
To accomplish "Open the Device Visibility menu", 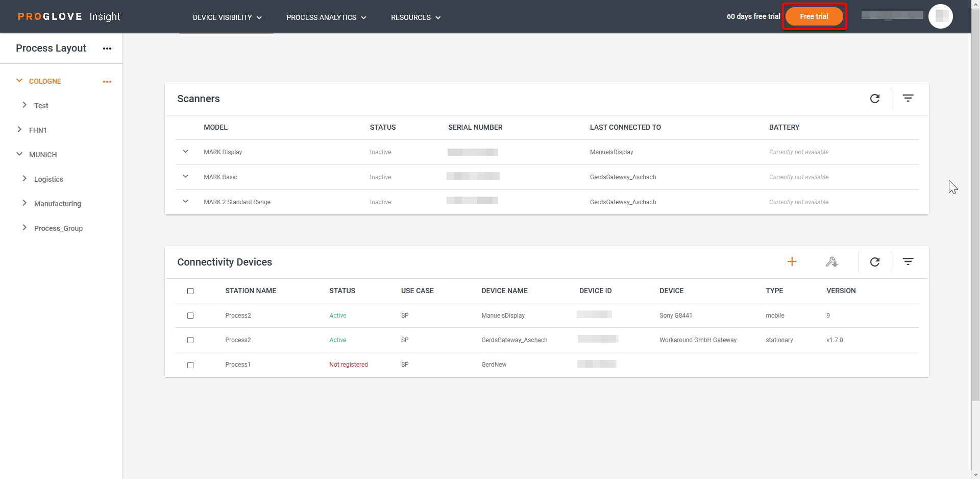I will [227, 17].
